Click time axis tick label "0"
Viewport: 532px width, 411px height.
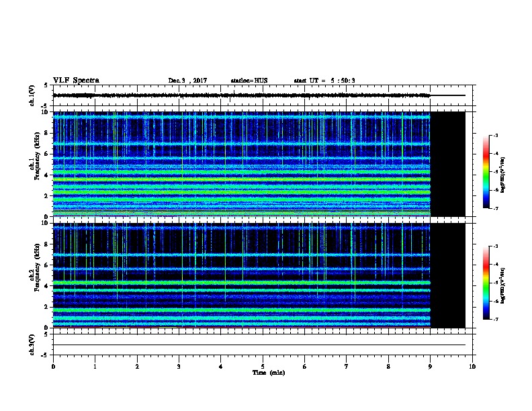(53, 367)
